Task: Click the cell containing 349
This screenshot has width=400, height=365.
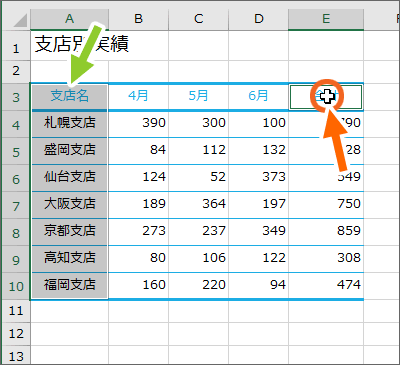Action: pos(259,232)
